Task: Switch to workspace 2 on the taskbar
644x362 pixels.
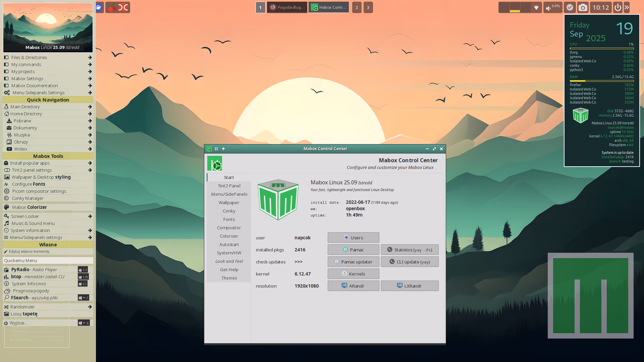Action: pyautogui.click(x=357, y=7)
